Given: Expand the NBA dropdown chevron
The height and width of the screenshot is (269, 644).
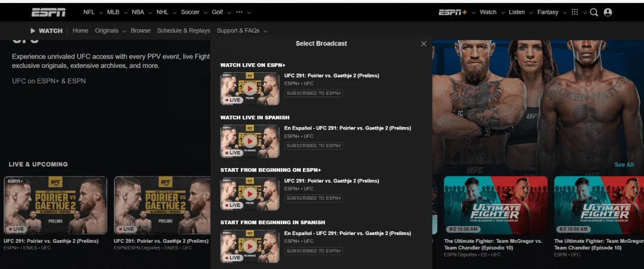Looking at the screenshot, I should 150,13.
